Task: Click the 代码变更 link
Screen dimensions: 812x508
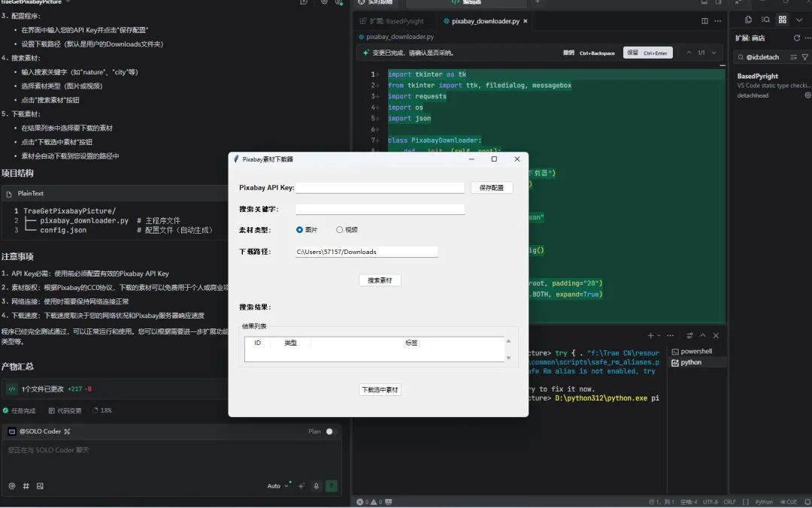Action: (65, 410)
